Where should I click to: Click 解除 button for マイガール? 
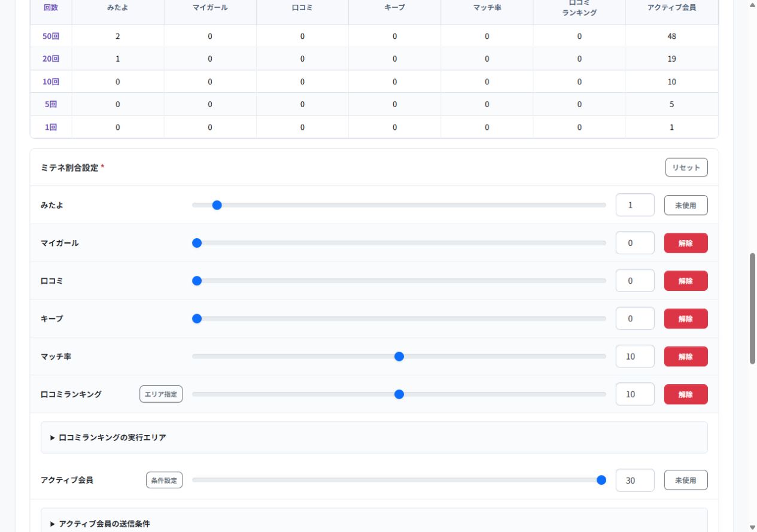tap(686, 243)
